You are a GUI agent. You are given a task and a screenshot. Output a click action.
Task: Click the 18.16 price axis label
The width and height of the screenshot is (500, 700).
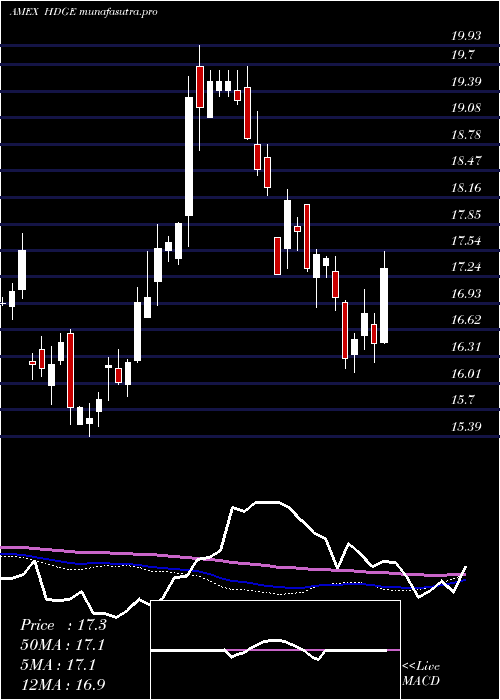click(x=466, y=188)
